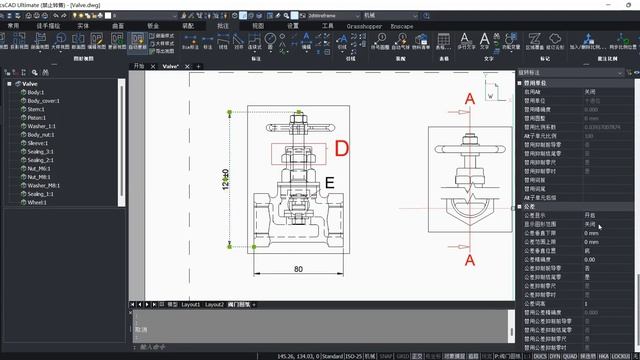Click the undo arrow in quick toolbar
640x360 pixels.
pos(56,16)
